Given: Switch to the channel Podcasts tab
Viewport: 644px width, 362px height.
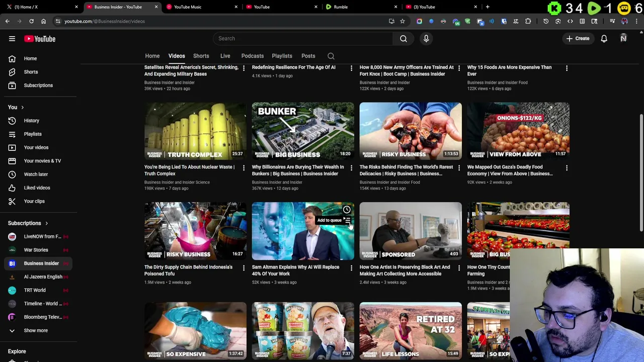Looking at the screenshot, I should pos(252,56).
